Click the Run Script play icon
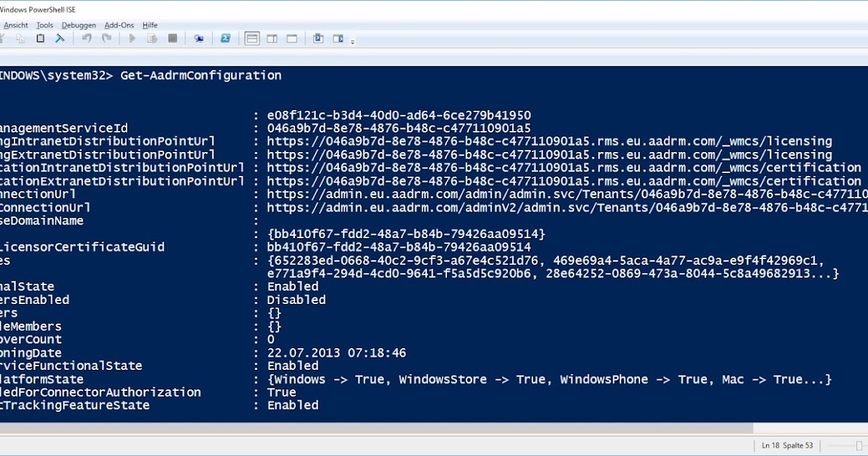868x456 pixels. [132, 38]
